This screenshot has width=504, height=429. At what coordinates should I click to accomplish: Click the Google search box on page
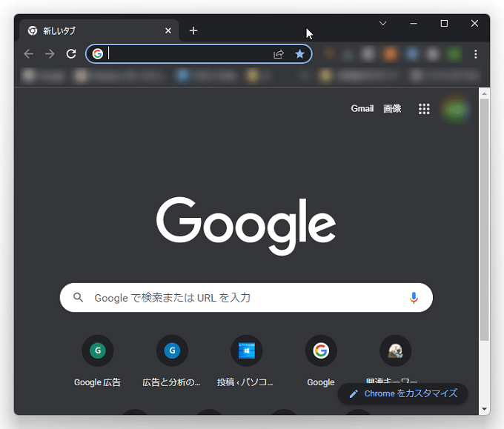pyautogui.click(x=246, y=298)
